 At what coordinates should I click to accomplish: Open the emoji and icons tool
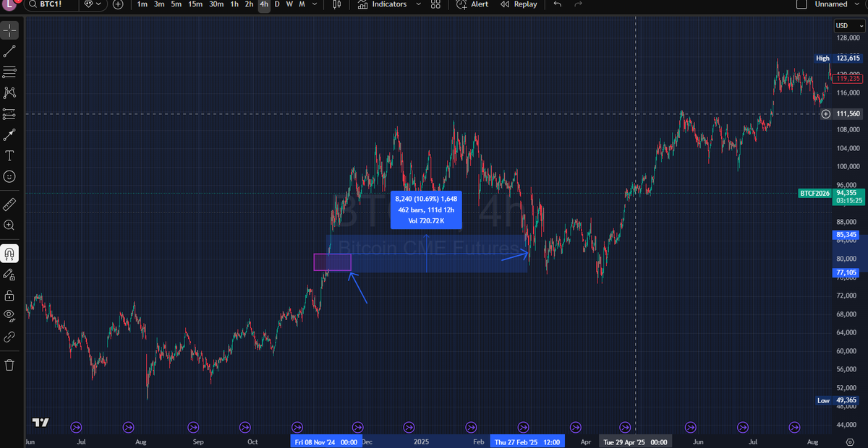click(x=9, y=176)
